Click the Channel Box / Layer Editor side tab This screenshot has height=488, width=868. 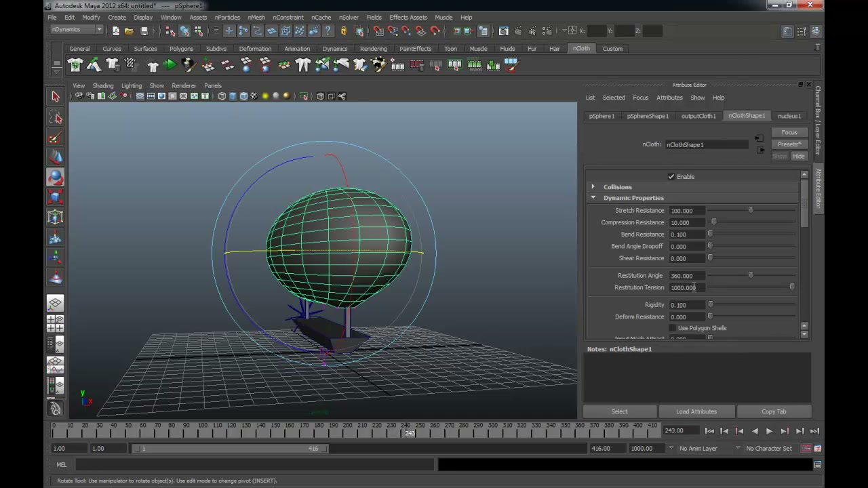[x=818, y=121]
